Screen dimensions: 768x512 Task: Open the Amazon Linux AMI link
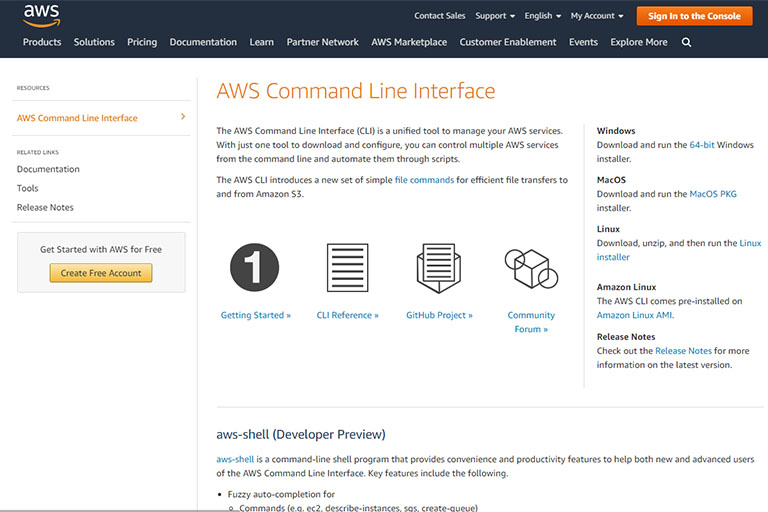tap(634, 315)
